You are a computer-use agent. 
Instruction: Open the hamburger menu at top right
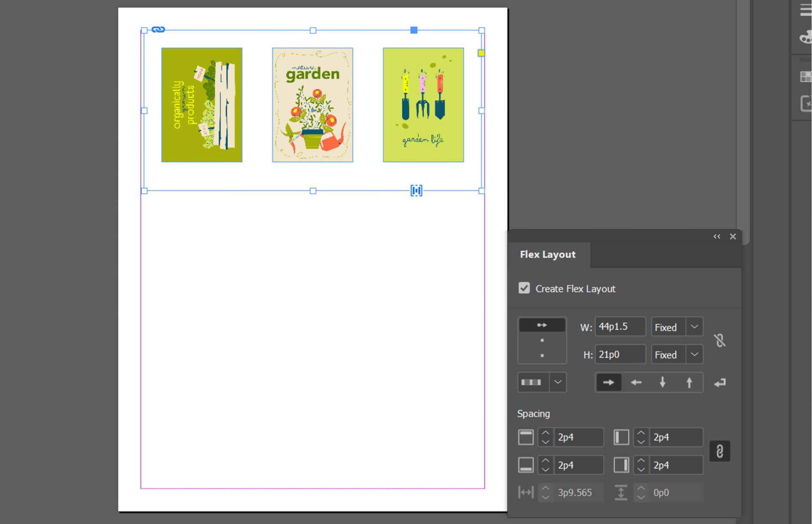tap(804, 9)
